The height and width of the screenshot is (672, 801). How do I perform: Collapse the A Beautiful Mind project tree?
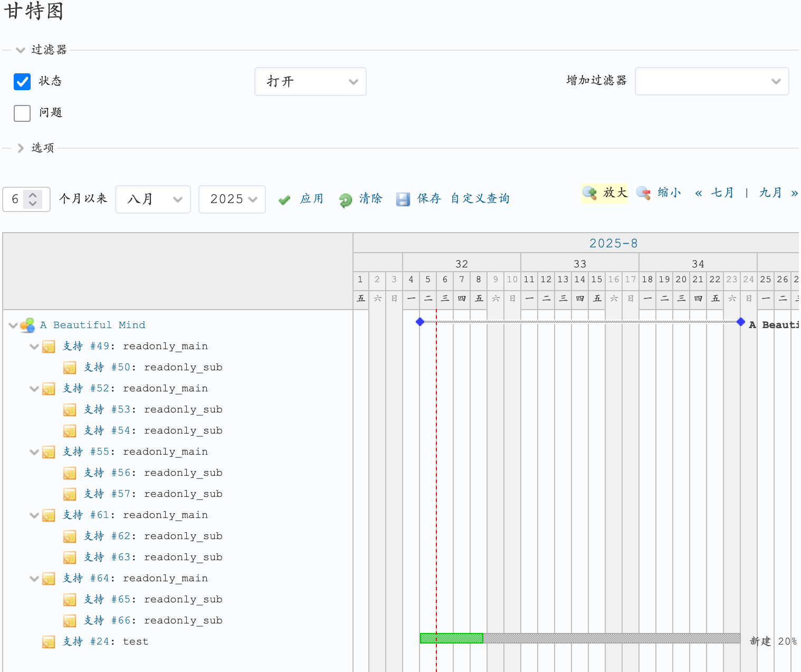click(x=13, y=325)
